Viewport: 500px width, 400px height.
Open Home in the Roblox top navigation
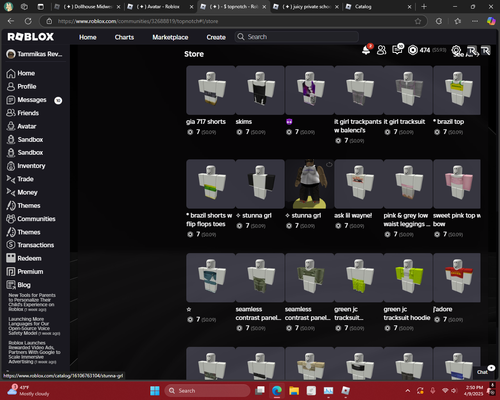(88, 37)
